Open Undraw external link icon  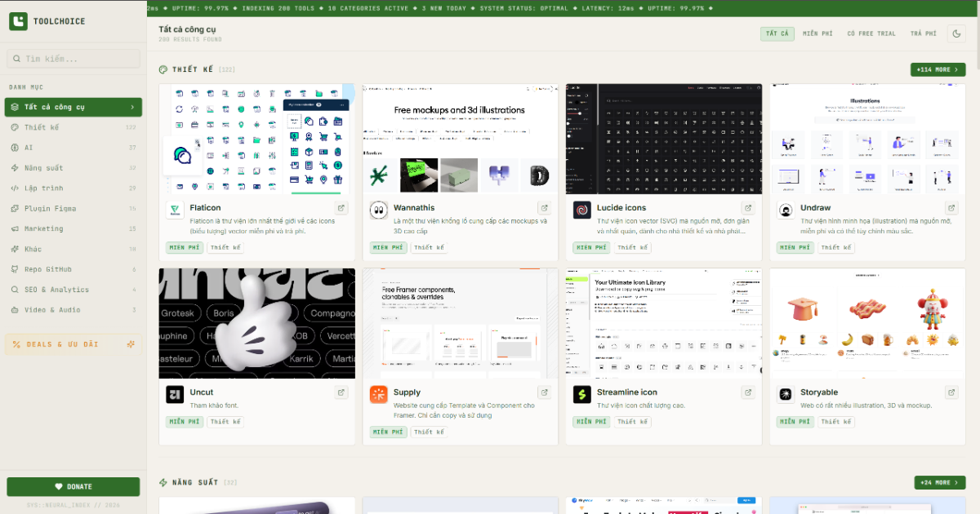951,208
